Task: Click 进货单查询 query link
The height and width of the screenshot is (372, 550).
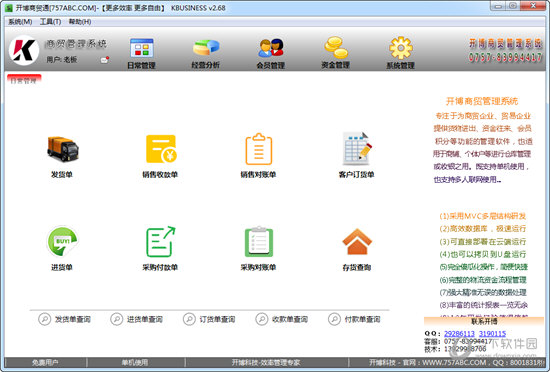Action: pos(145,319)
